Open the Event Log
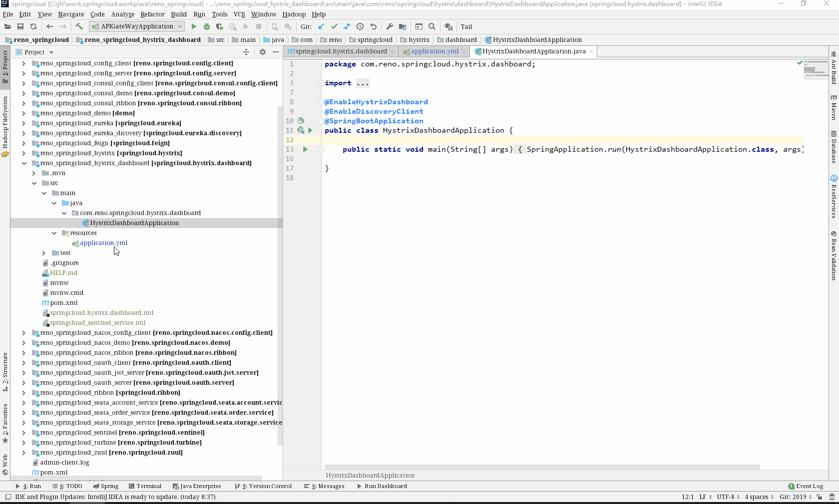Screen dimensions: 839x504 [806, 486]
